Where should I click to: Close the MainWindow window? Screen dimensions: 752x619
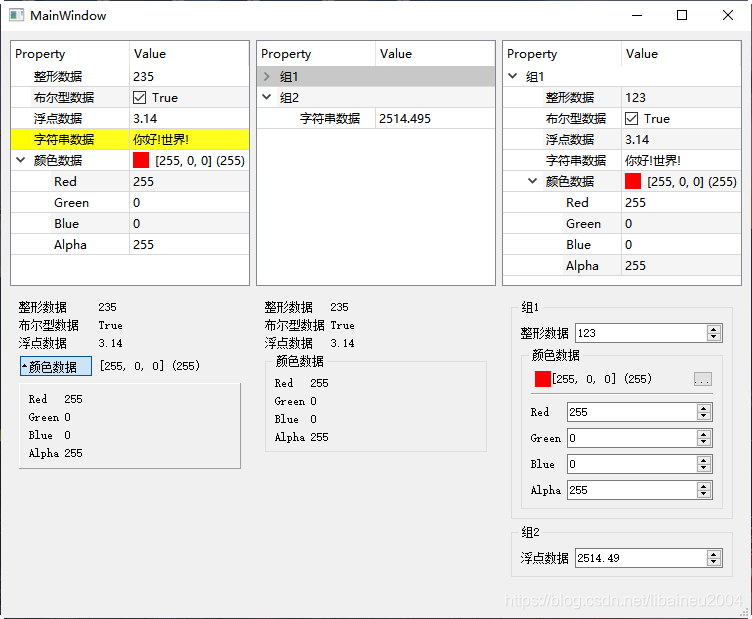pyautogui.click(x=728, y=15)
